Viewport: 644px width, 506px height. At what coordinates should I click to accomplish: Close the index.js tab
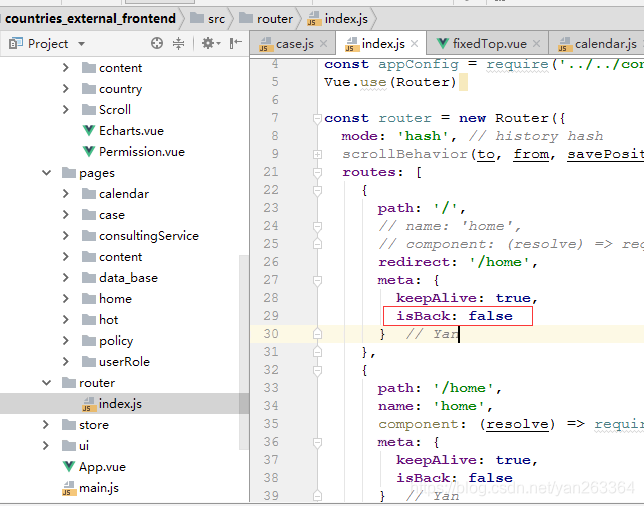tap(414, 44)
